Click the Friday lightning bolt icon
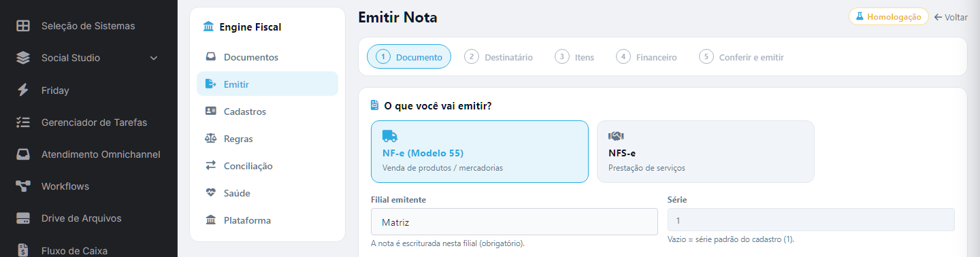 pyautogui.click(x=23, y=90)
